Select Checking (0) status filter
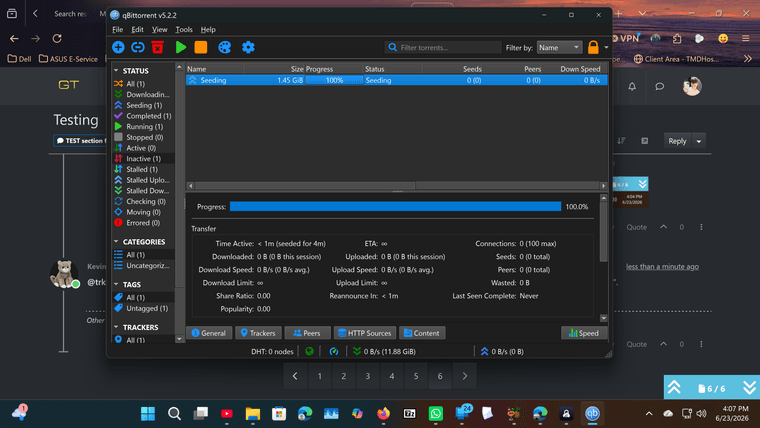This screenshot has width=760, height=428. 143,201
